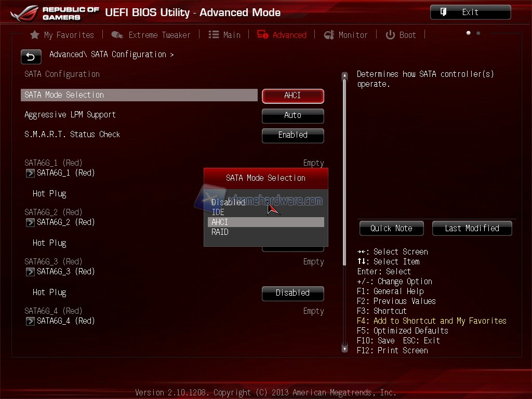Click the scrollbar down arrow
This screenshot has width=532, height=399.
344,349
